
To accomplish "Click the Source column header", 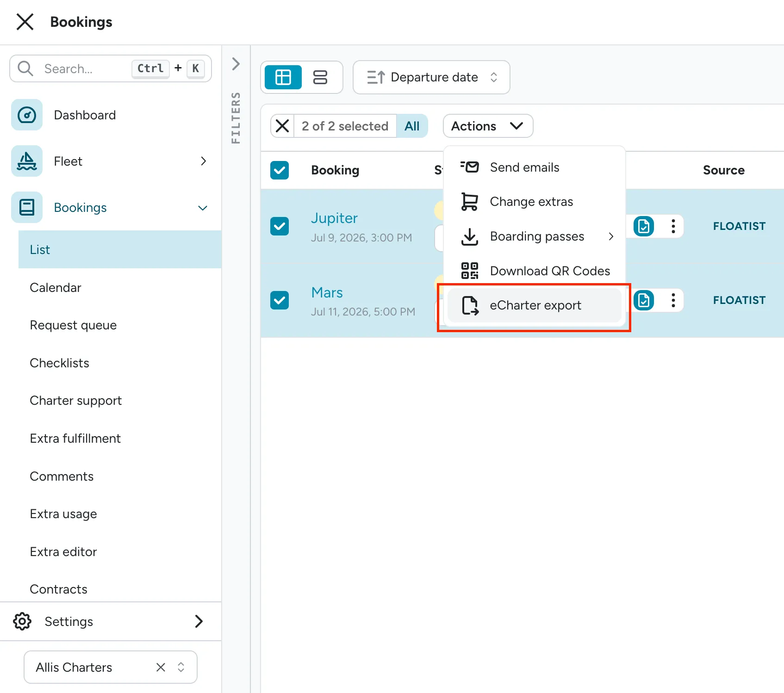I will click(x=724, y=170).
